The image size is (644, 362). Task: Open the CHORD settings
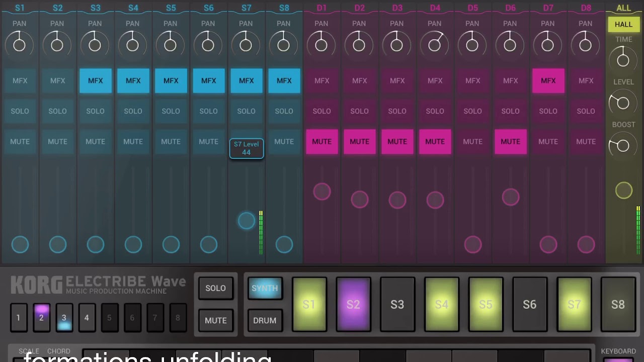(x=59, y=351)
